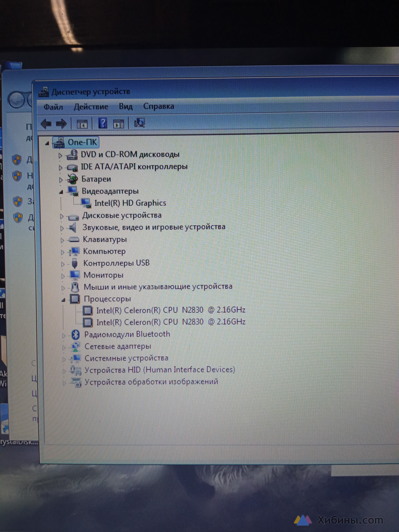Select Компьютер tree label
The height and width of the screenshot is (532, 399).
[x=104, y=251]
